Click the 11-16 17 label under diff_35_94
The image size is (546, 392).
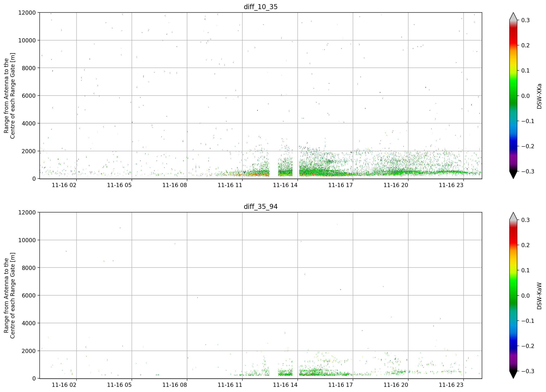[341, 385]
